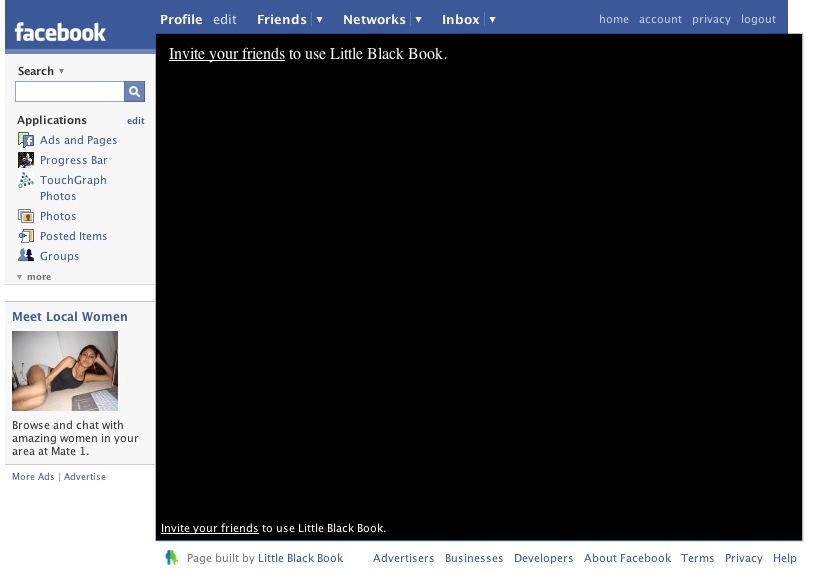Open Developers footer link
The width and height of the screenshot is (813, 573).
(543, 558)
